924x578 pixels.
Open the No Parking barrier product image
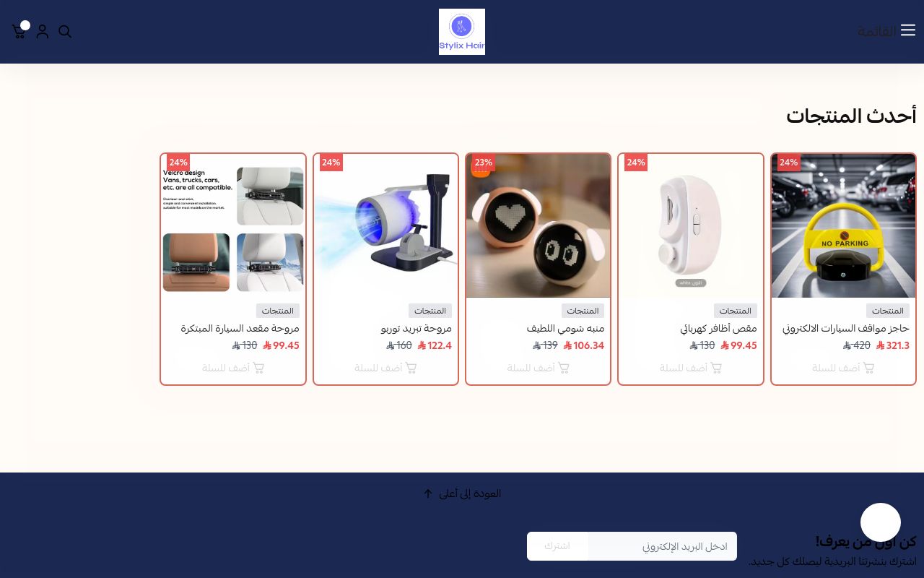click(843, 225)
